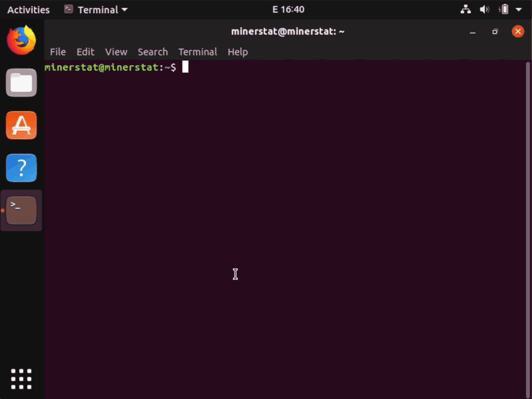The width and height of the screenshot is (532, 399).
Task: Click the window title minerstat@minerstat: ~
Action: tap(288, 32)
